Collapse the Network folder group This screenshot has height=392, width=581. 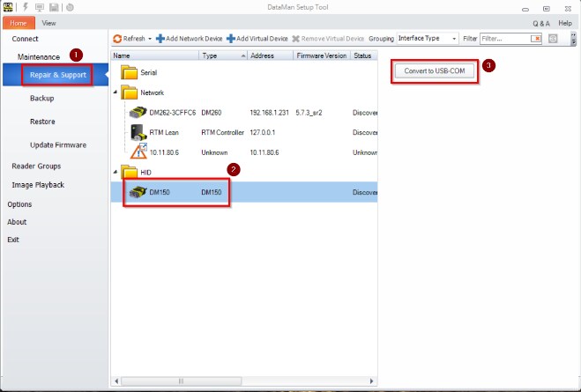115,92
